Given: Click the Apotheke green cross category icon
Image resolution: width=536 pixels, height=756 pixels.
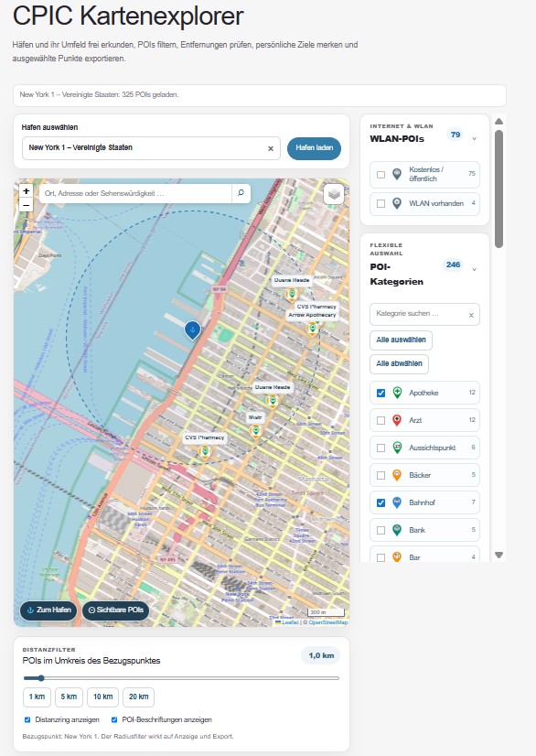Looking at the screenshot, I should click(x=397, y=393).
